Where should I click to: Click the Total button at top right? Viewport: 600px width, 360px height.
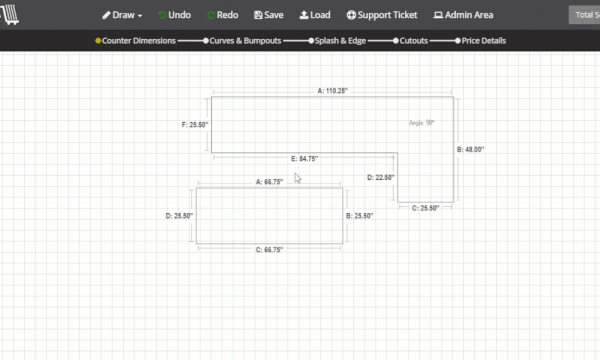pos(584,15)
